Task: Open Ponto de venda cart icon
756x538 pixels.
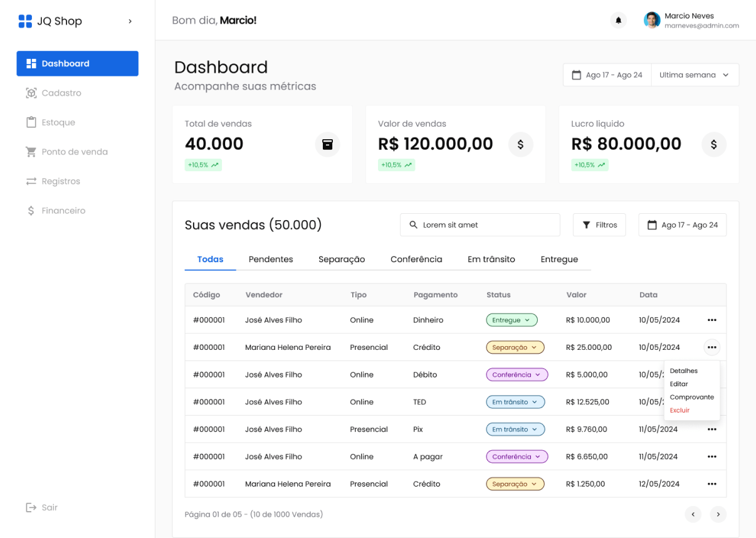Action: tap(31, 152)
